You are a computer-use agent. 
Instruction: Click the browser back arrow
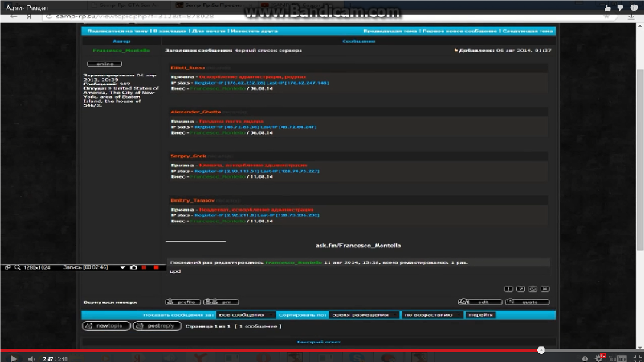pyautogui.click(x=14, y=16)
